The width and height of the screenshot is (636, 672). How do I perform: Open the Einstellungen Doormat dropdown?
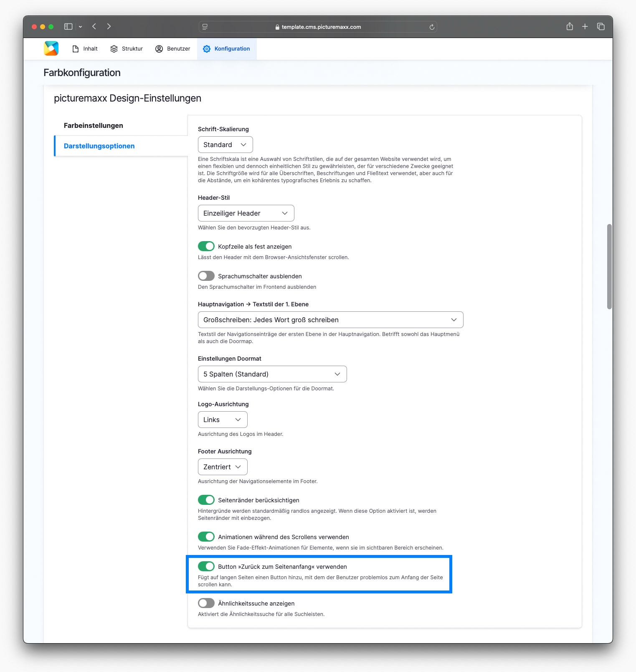[x=272, y=374]
